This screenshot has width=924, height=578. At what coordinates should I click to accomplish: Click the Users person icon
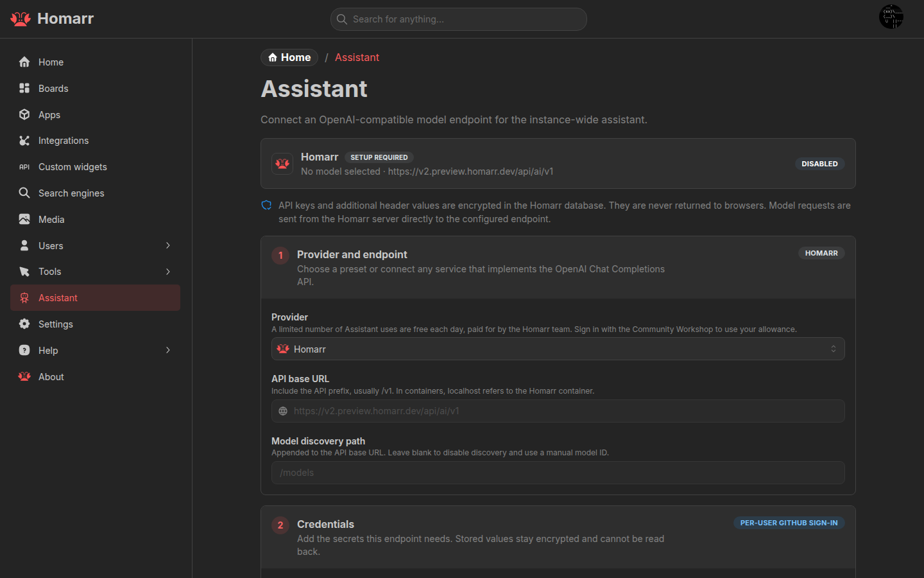[24, 245]
